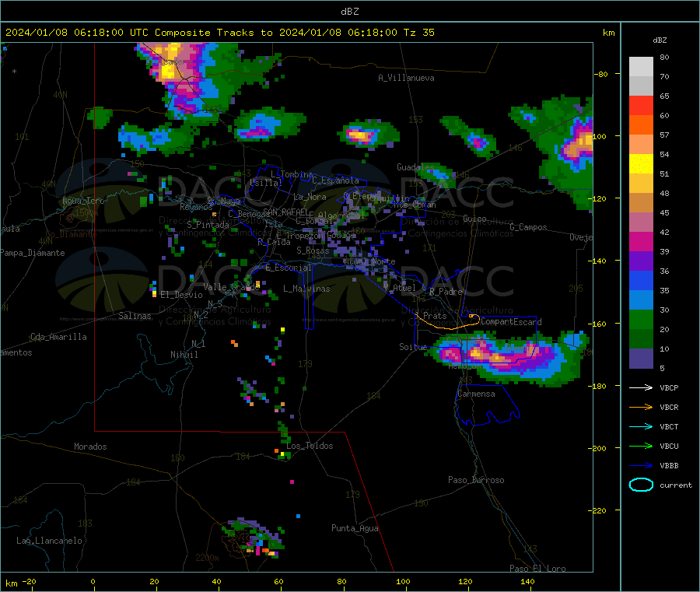Click the El_Desvio map label

(181, 295)
